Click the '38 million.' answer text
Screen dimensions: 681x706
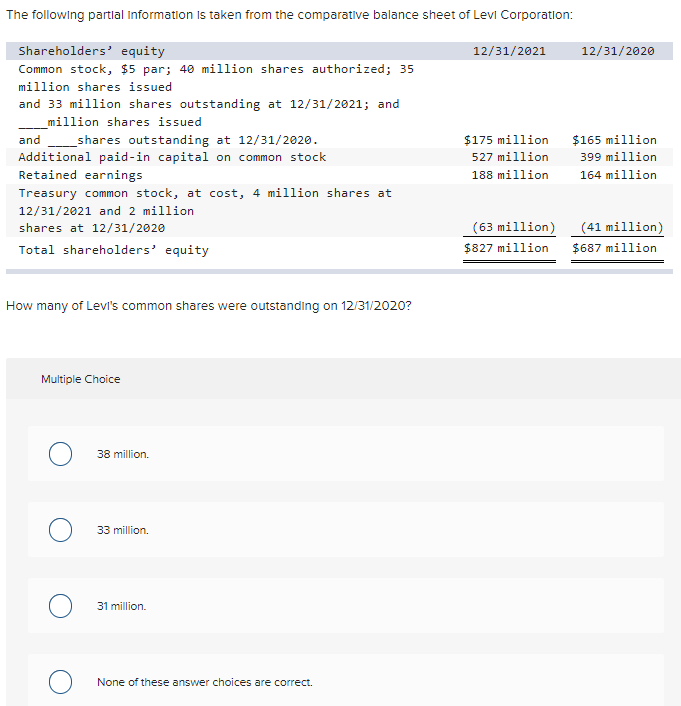click(x=123, y=454)
